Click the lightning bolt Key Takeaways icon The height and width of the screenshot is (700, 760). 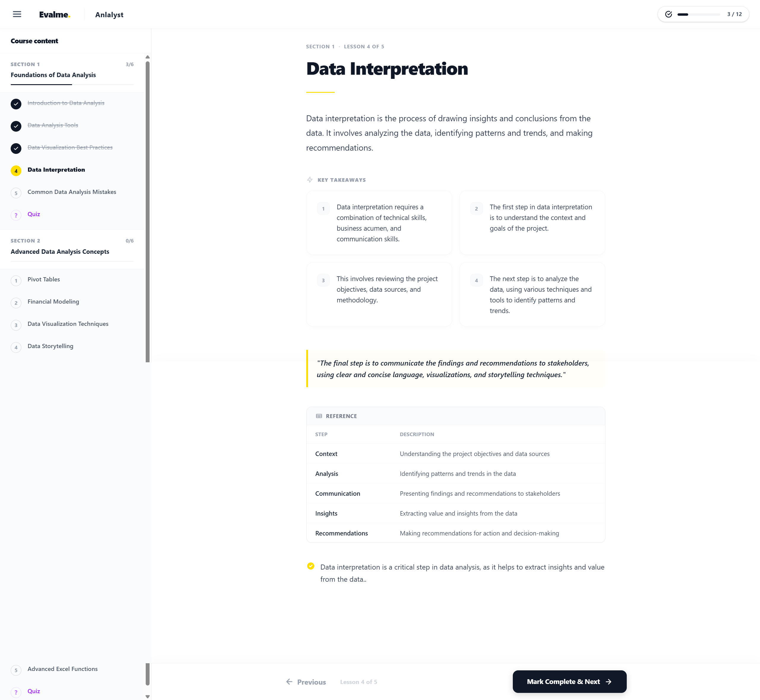310,180
